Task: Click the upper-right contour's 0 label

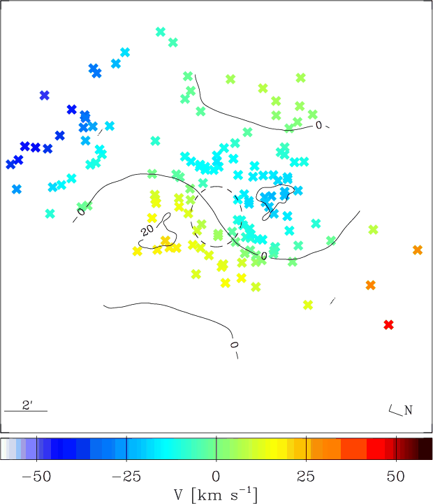Action: [x=318, y=126]
